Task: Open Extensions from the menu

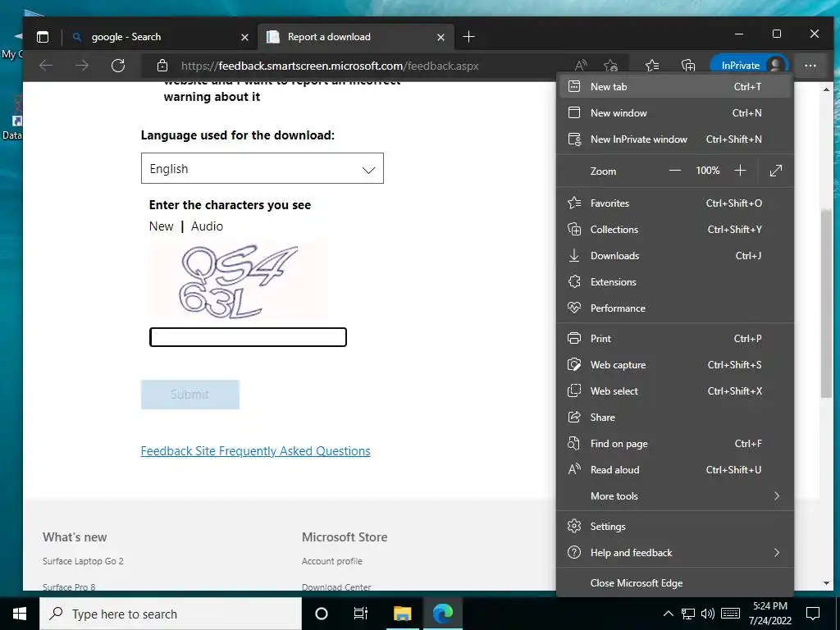Action: 675,282
